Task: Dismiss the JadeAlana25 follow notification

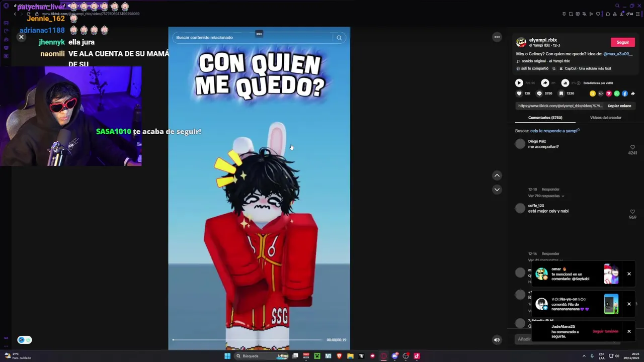Action: [x=629, y=331]
